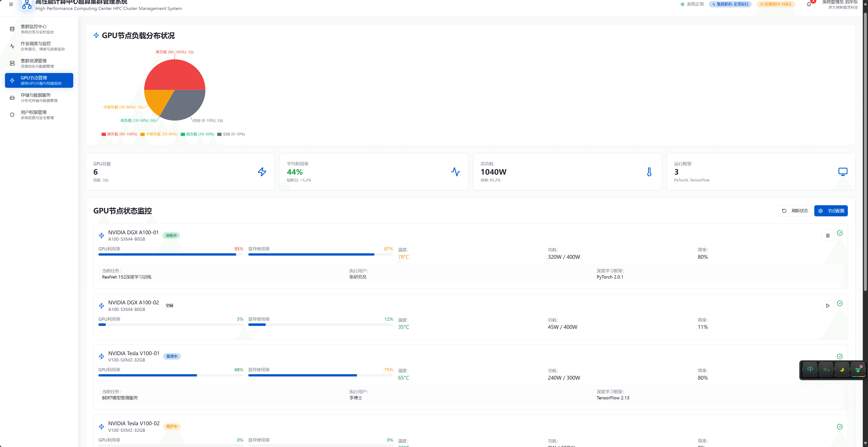The image size is (868, 447).
Task: Open the notification bell
Action: tap(809, 4)
